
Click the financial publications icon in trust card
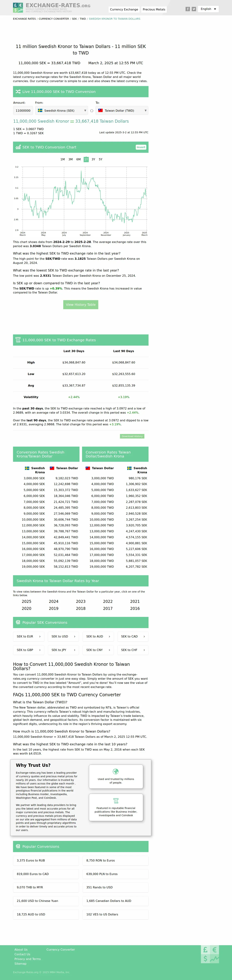(116, 801)
